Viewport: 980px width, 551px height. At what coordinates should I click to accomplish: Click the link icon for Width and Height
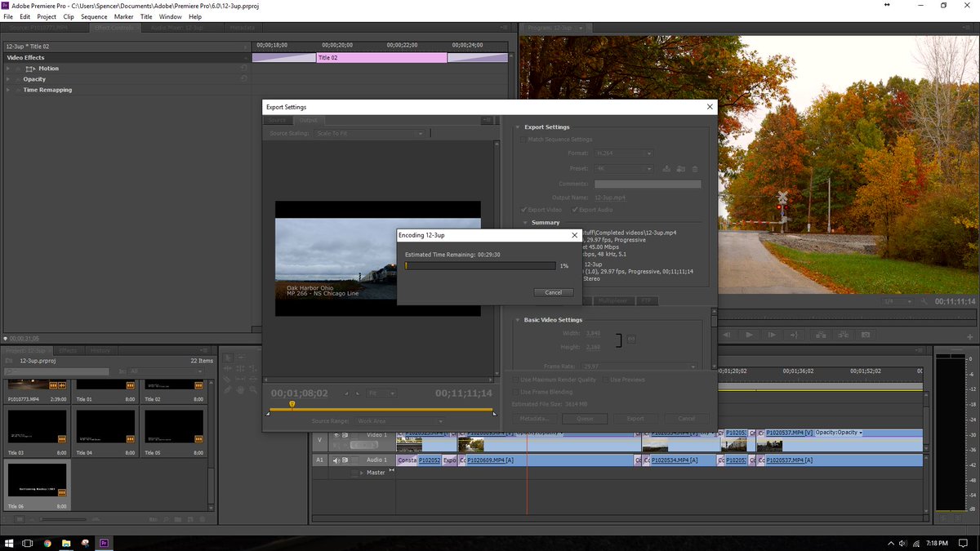[630, 339]
